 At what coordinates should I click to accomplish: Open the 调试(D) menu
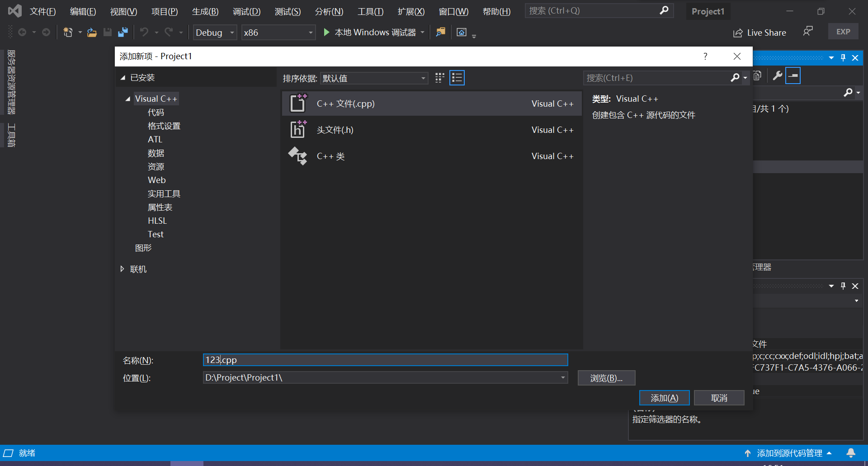246,11
